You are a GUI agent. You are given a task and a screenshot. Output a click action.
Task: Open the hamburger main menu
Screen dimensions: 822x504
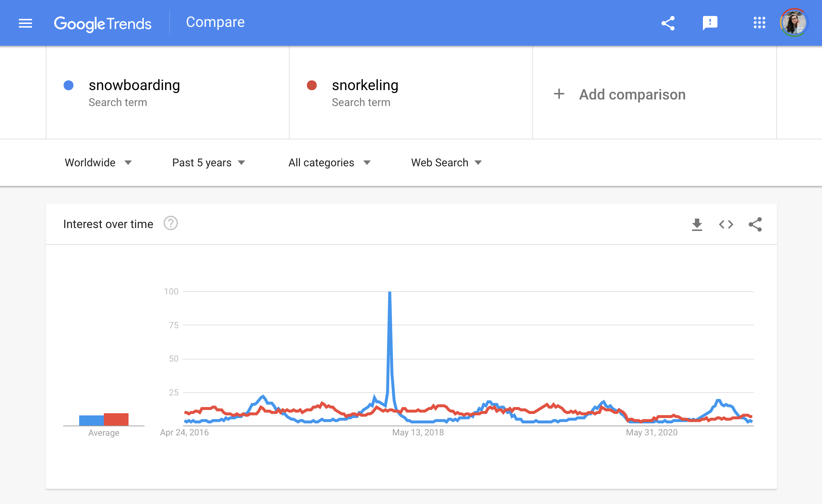(25, 24)
